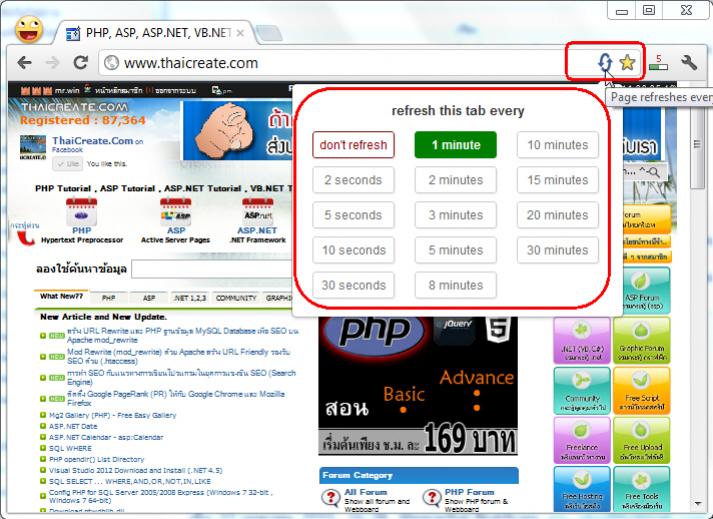This screenshot has width=713, height=519.
Task: Click the scrollbar down arrow
Action: (698, 504)
